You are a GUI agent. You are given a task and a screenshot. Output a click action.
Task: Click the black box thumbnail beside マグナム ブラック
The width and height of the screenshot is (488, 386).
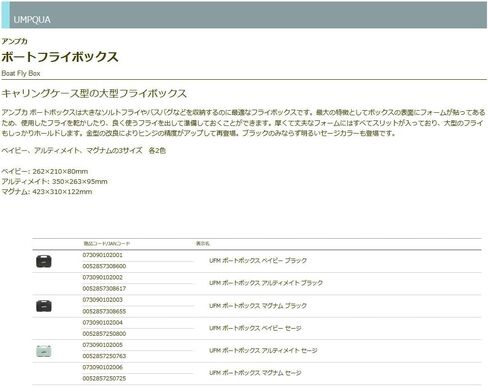click(x=44, y=306)
